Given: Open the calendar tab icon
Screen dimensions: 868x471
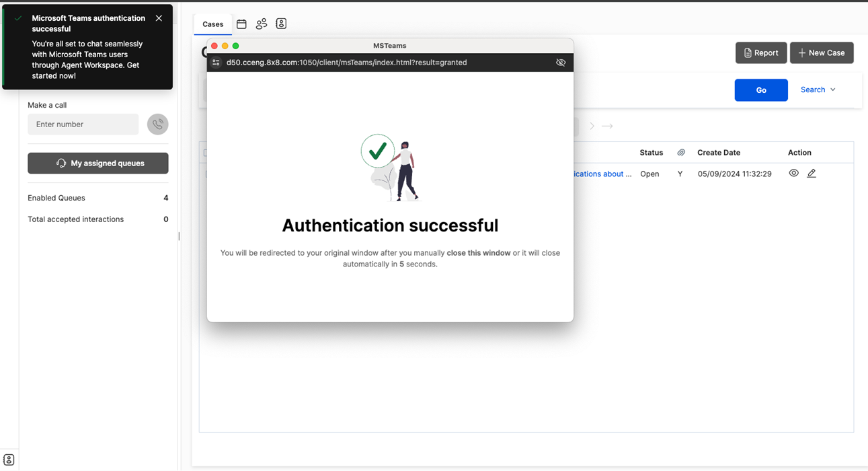Looking at the screenshot, I should point(241,24).
